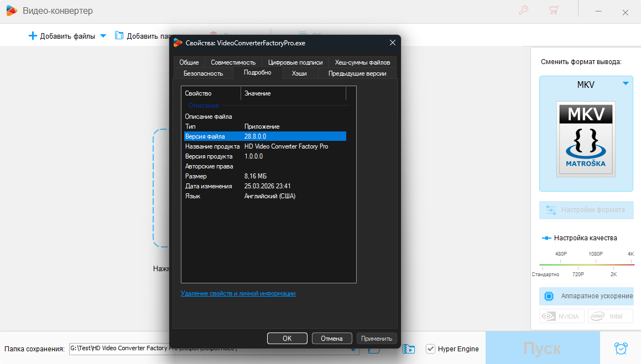Open the Цифровые подписи tab

pos(295,62)
